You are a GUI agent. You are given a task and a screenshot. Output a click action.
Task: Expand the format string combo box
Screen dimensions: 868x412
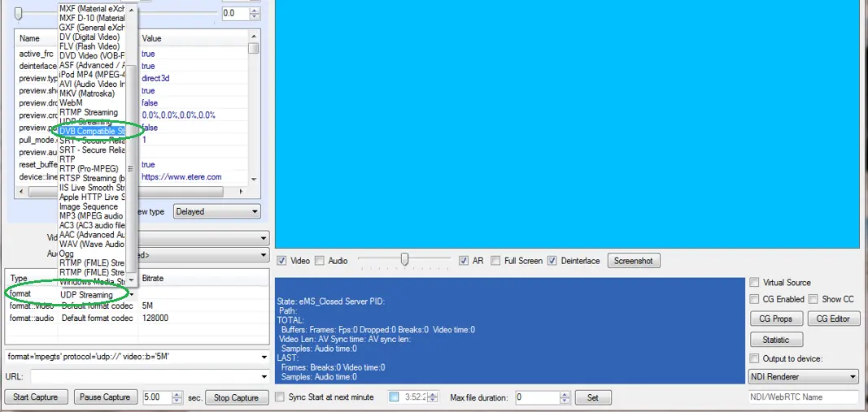263,357
